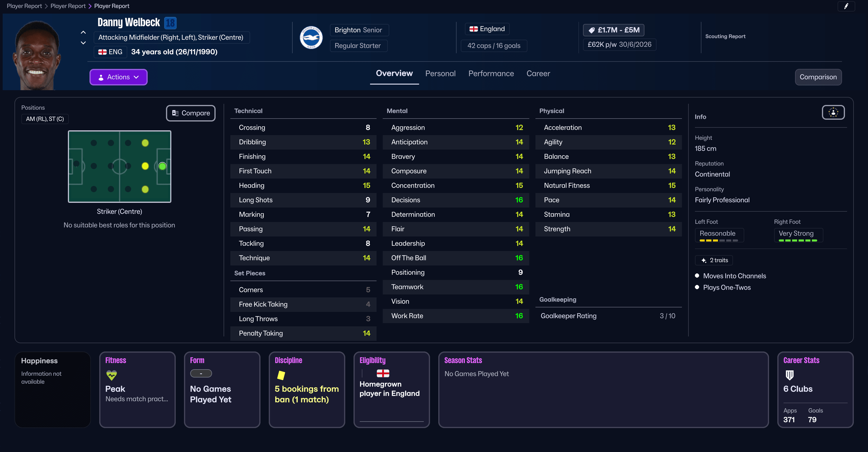Select the green Striker dot on the pitch
Image resolution: width=868 pixels, height=452 pixels.
point(162,166)
